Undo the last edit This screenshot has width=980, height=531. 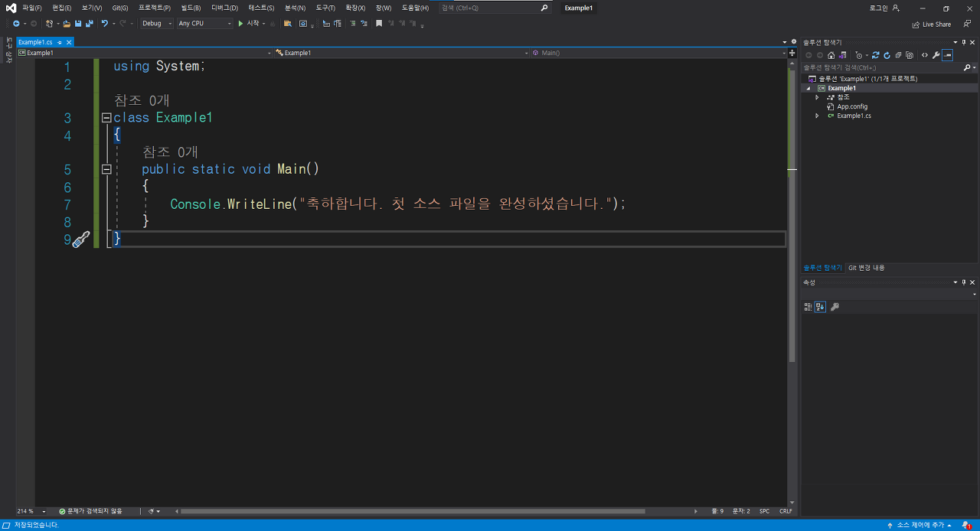pos(105,24)
